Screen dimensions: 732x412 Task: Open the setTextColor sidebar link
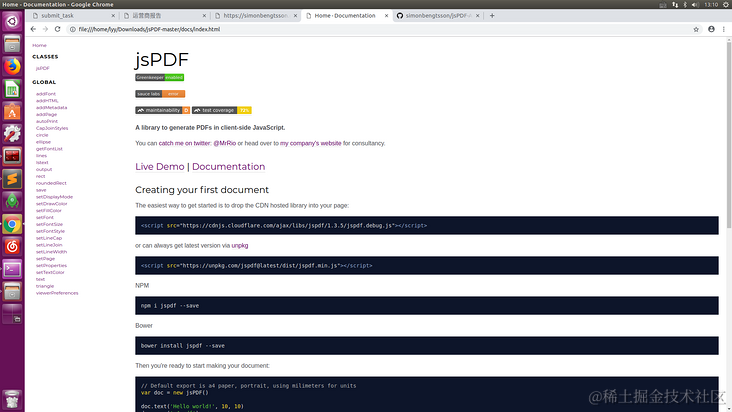(x=50, y=272)
